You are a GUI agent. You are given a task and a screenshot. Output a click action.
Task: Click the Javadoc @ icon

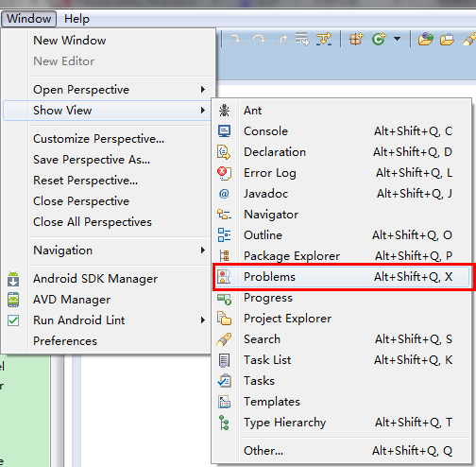tap(224, 194)
